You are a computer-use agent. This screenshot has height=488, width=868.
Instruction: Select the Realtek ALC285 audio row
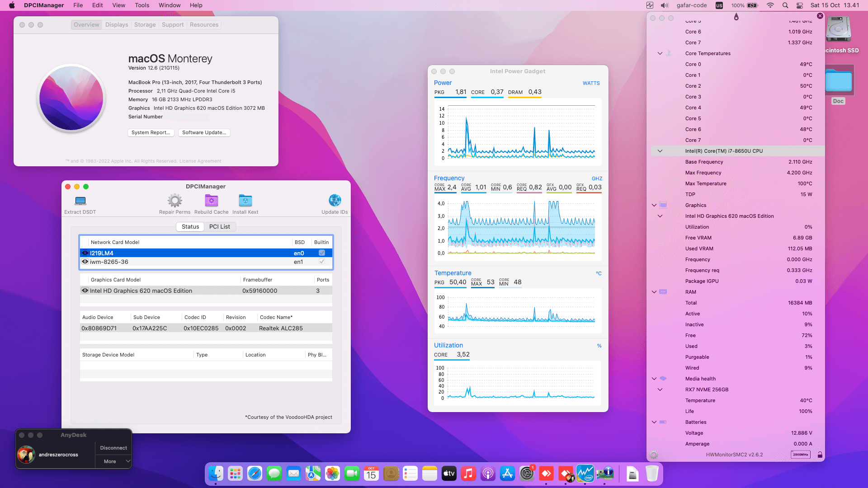(x=206, y=328)
